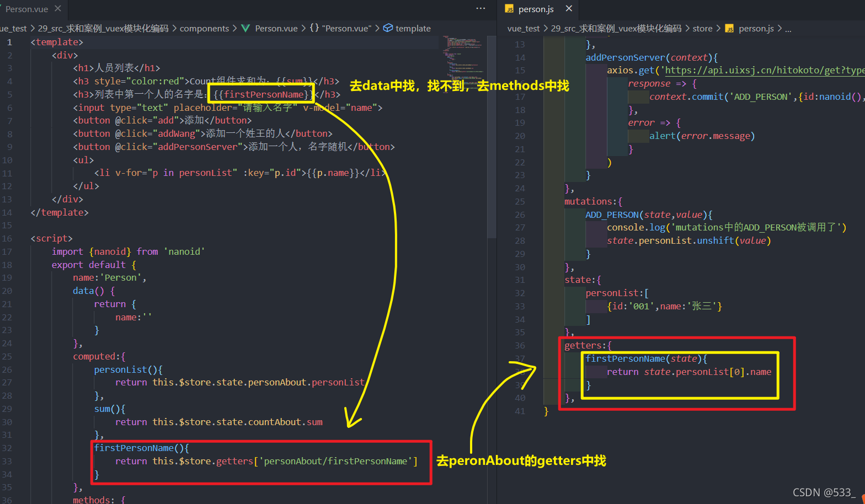
Task: Open the store breadcrumb folder
Action: (702, 28)
